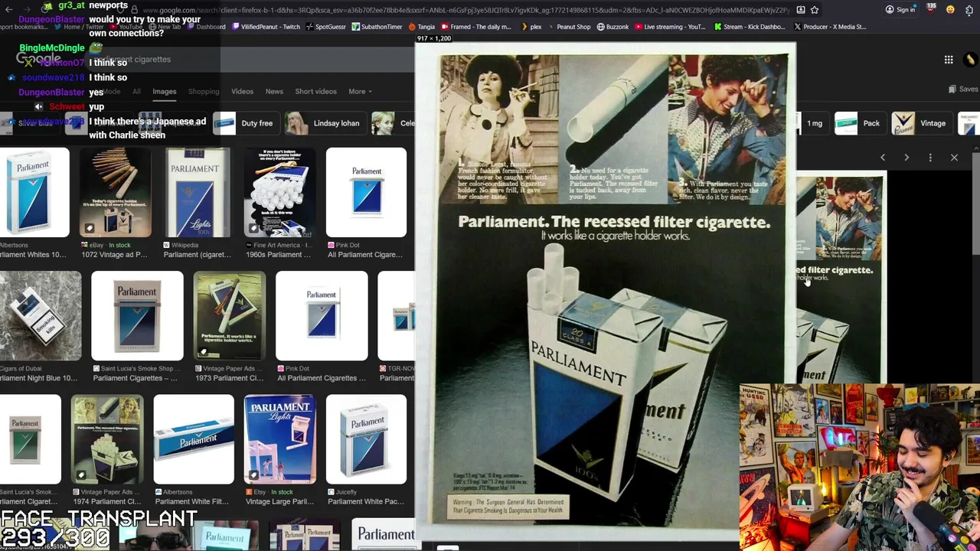980x551 pixels.
Task: Select the Pack filter chip
Action: tap(859, 123)
